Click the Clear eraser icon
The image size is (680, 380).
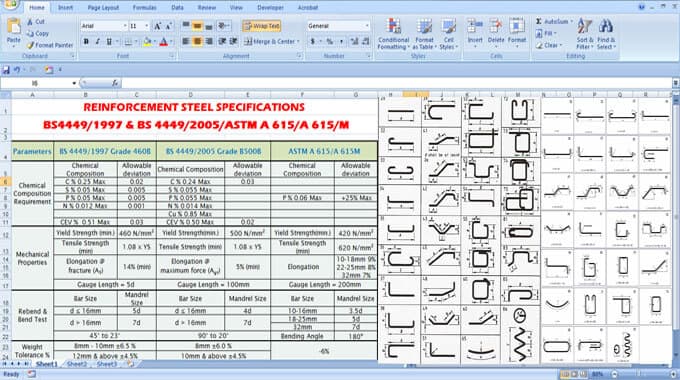pos(539,45)
